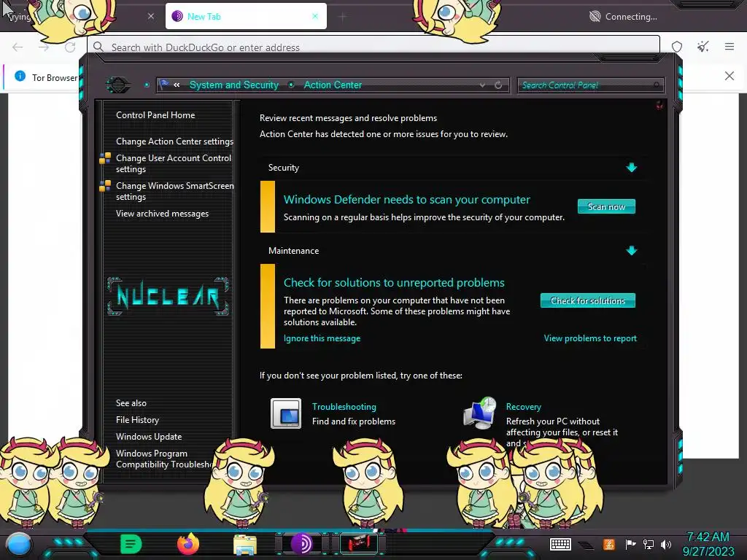Switch to Tor Browser taskbar icon
Image resolution: width=747 pixels, height=560 pixels.
[301, 544]
